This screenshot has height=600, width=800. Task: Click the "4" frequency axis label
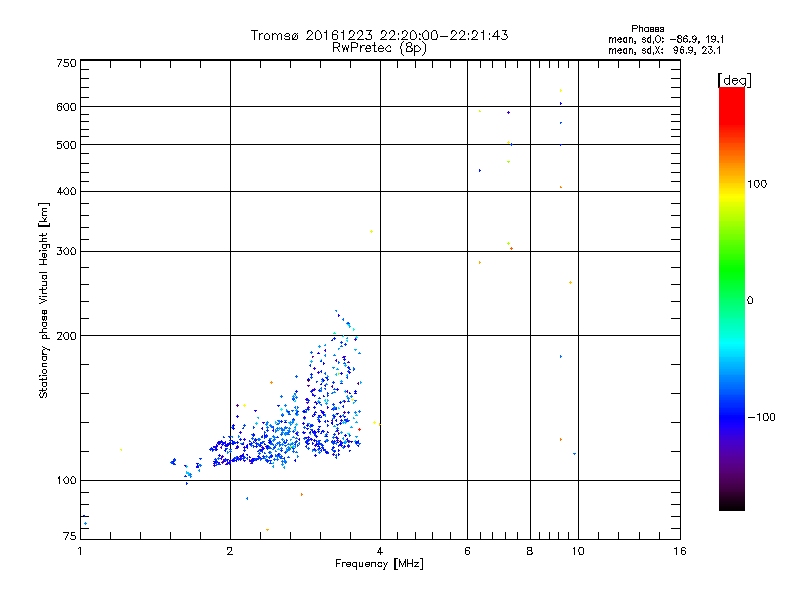tap(380, 551)
